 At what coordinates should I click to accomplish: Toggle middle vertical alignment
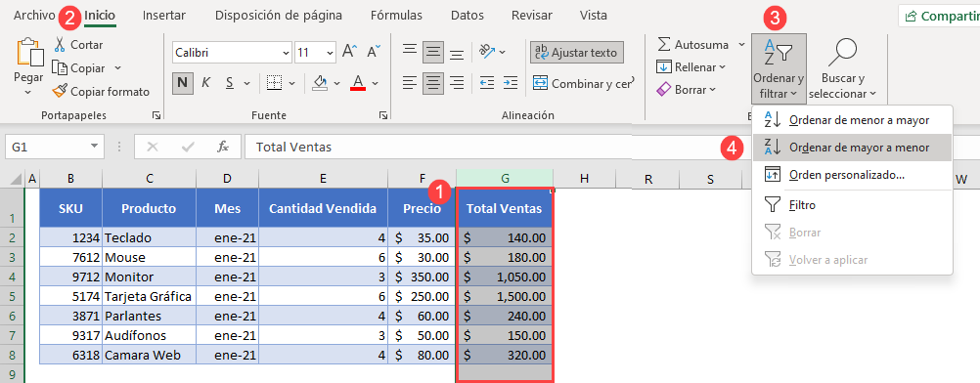click(x=433, y=52)
